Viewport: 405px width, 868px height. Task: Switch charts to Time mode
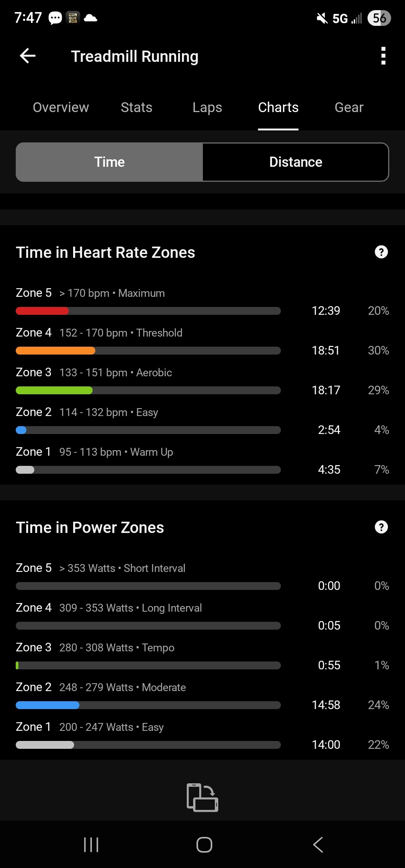click(x=109, y=162)
